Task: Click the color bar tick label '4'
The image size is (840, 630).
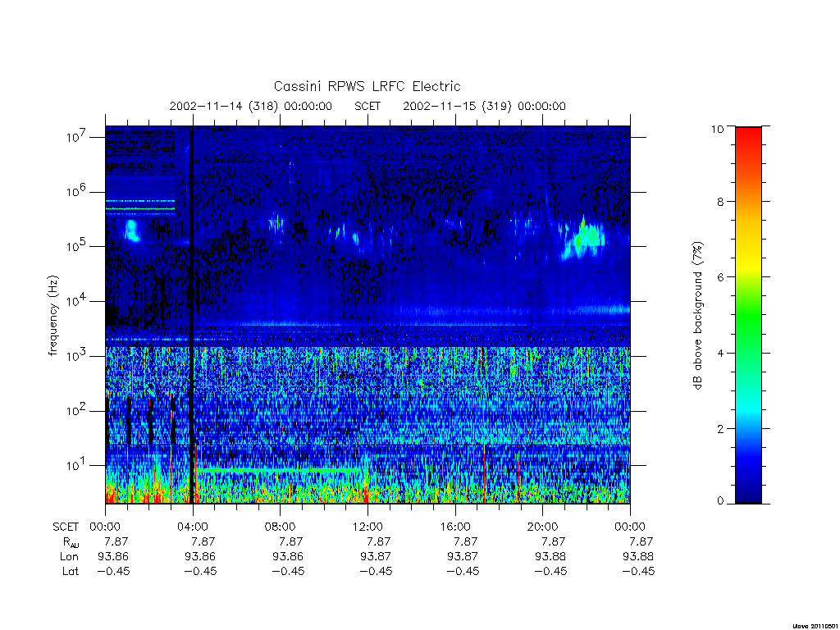Action: [x=720, y=354]
